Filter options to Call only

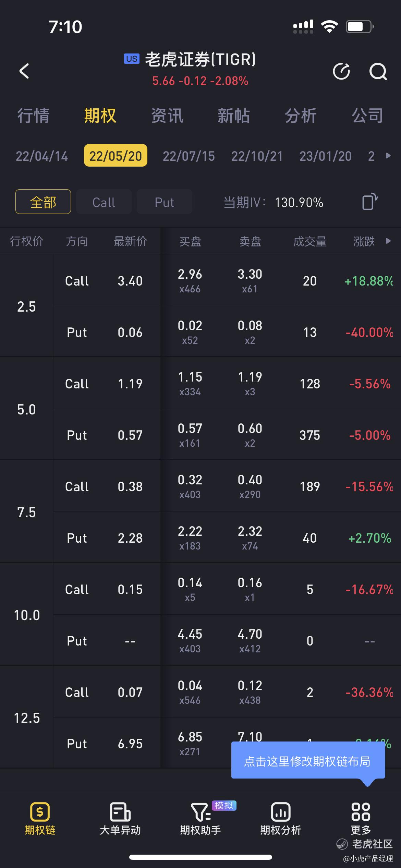click(x=104, y=202)
